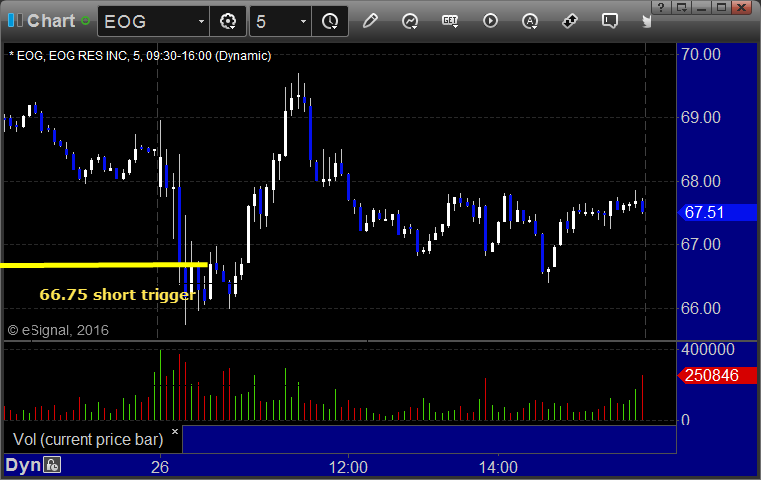
Task: Select the yellow 66.75 trigger line
Action: [104, 265]
